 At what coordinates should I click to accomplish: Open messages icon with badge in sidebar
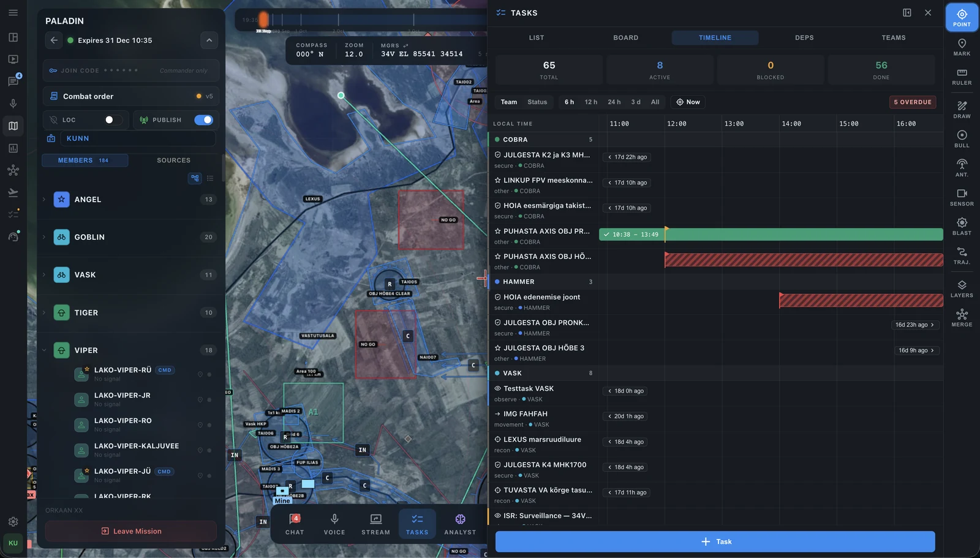tap(13, 81)
